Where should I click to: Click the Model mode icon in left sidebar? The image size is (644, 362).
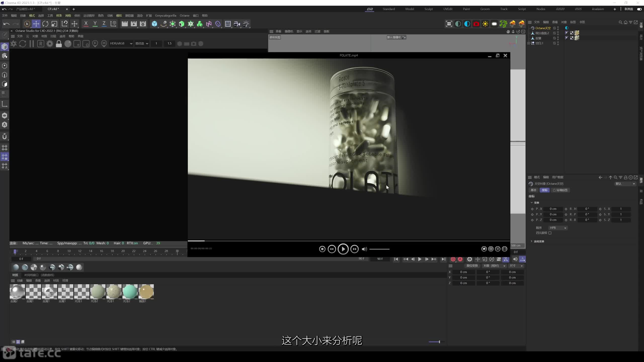(x=5, y=47)
